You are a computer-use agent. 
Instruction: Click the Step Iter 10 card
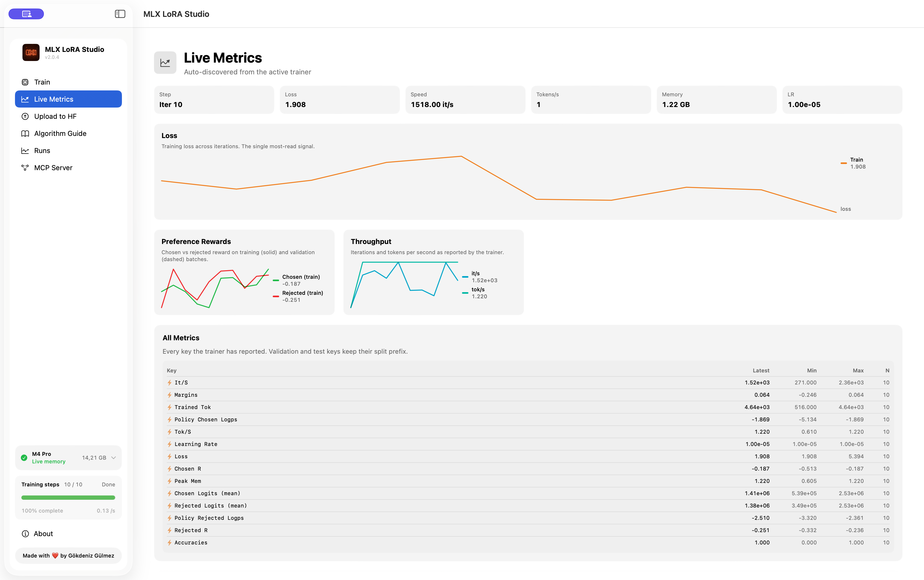coord(214,100)
